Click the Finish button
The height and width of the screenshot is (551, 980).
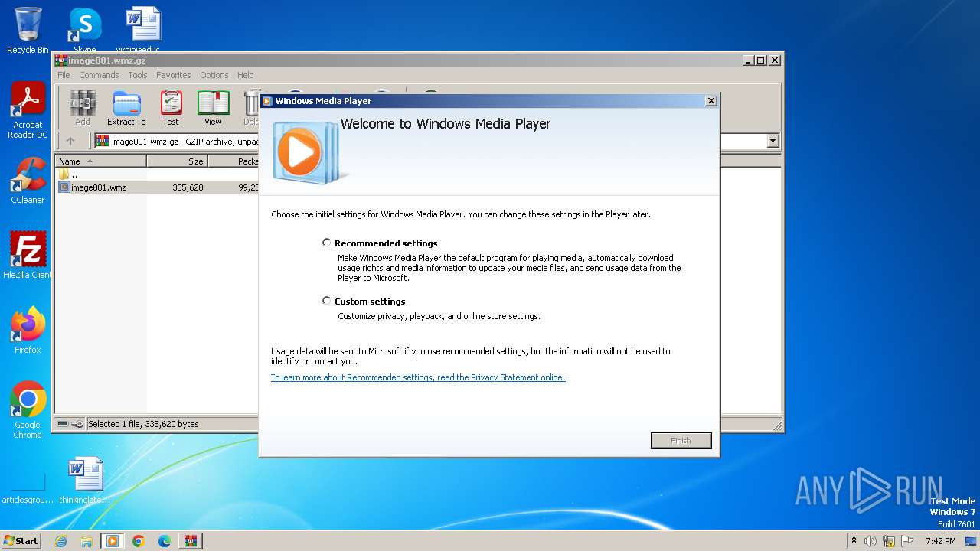(681, 441)
